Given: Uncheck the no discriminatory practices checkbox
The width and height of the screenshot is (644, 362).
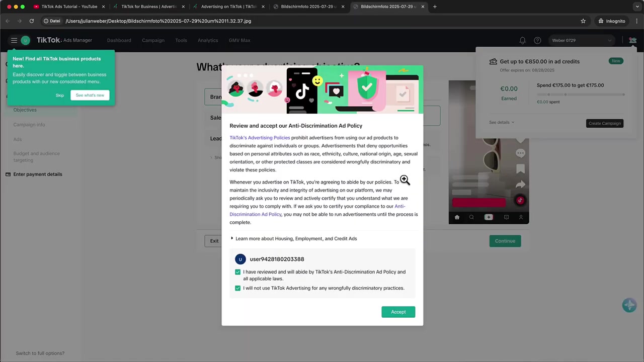Looking at the screenshot, I should [237, 288].
